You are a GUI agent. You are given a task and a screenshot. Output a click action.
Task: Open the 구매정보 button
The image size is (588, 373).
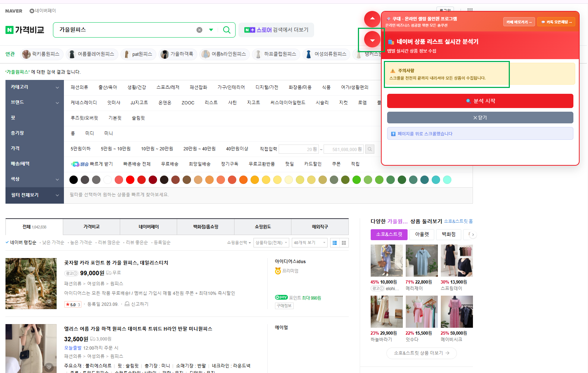[x=284, y=306]
